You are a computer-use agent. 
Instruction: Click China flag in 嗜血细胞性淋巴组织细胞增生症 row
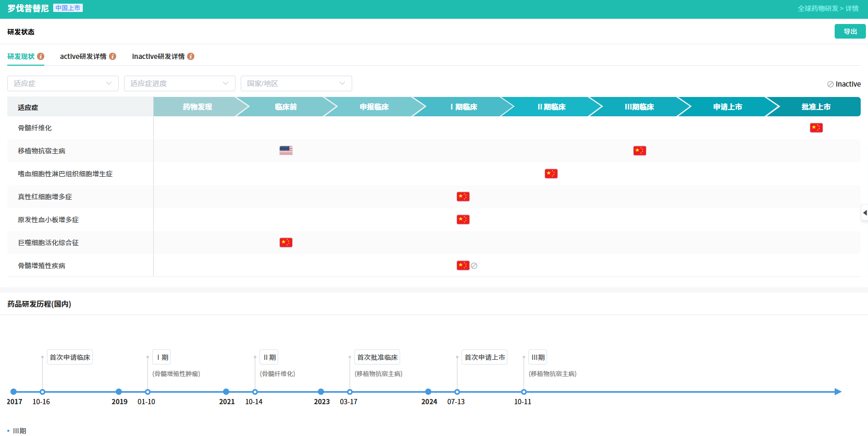tap(551, 174)
